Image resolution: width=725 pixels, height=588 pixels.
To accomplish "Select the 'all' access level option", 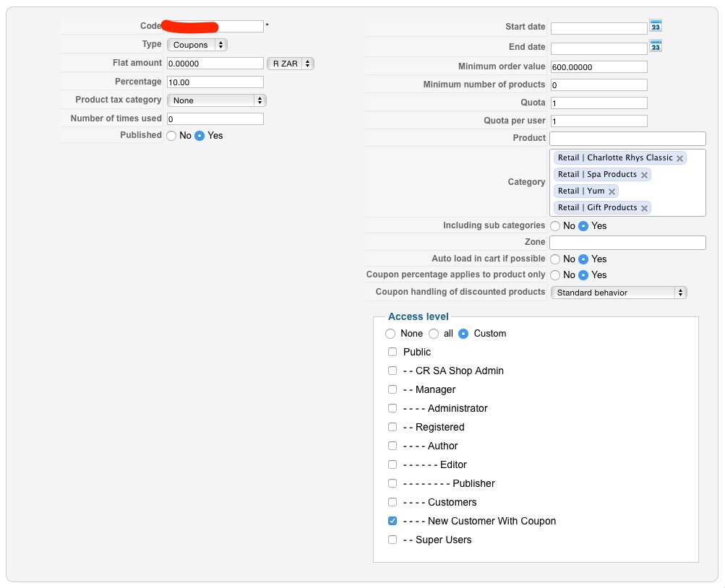I will [x=434, y=334].
